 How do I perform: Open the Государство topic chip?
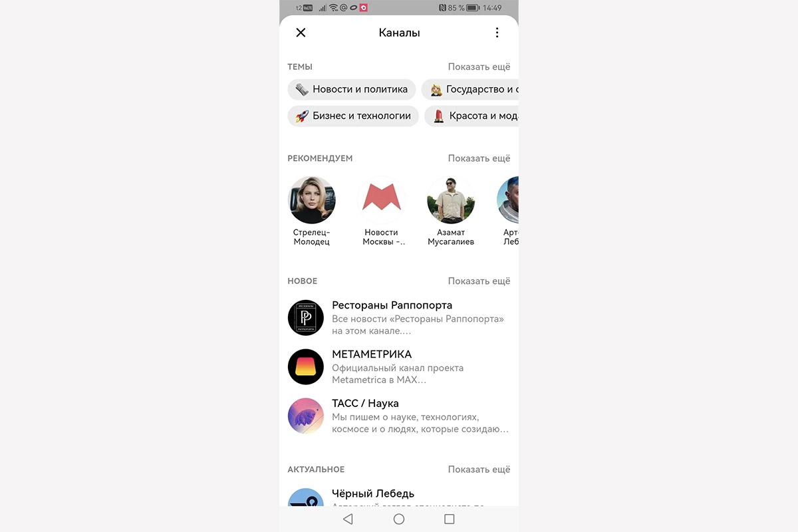pos(470,89)
